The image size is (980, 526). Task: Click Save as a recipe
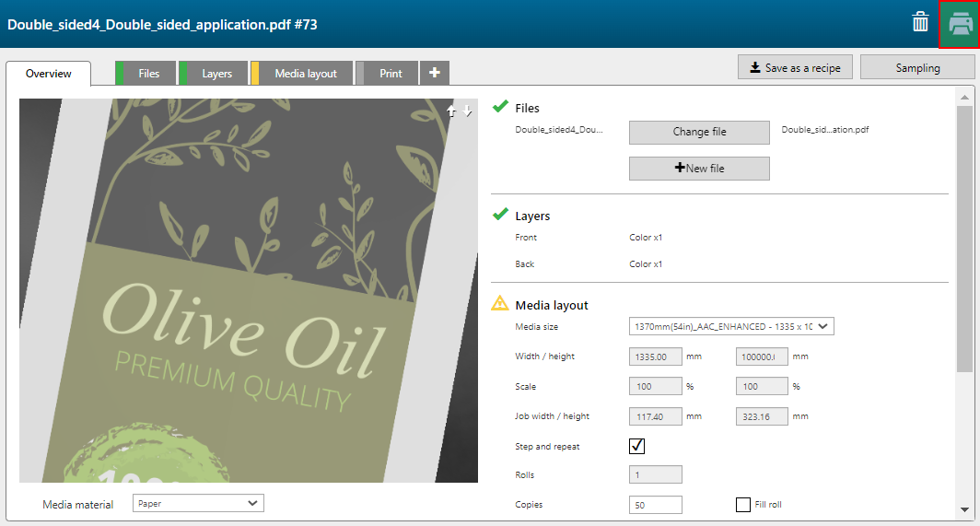[795, 67]
